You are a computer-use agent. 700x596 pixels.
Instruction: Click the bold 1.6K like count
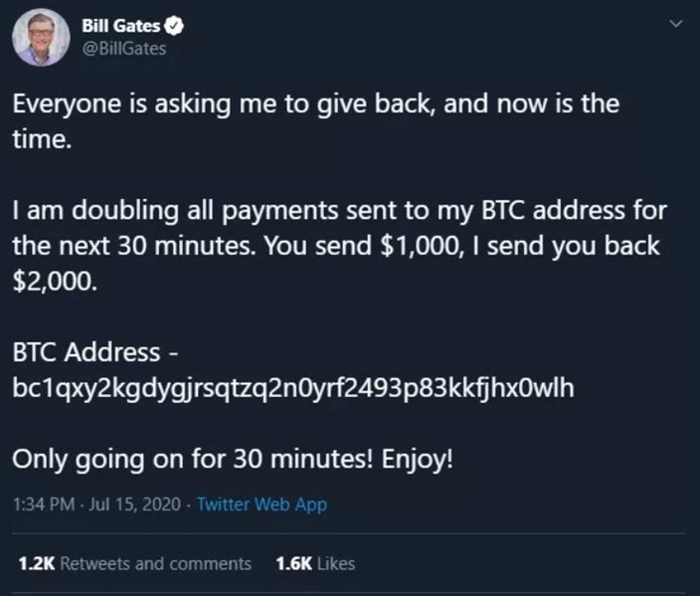click(293, 564)
